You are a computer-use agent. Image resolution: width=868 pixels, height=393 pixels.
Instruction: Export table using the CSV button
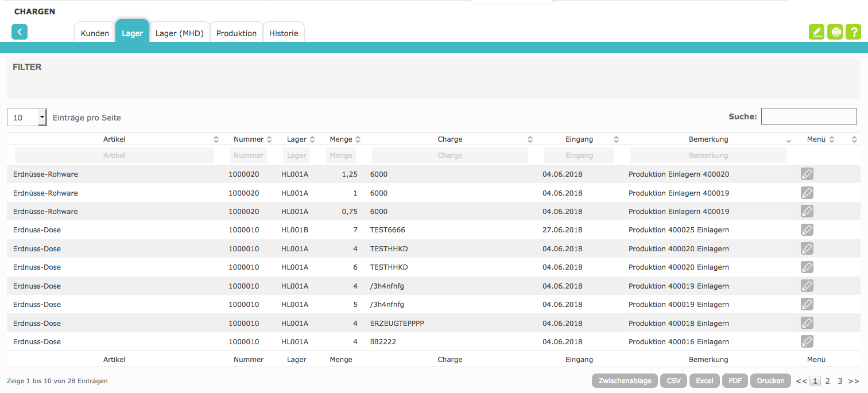(673, 381)
